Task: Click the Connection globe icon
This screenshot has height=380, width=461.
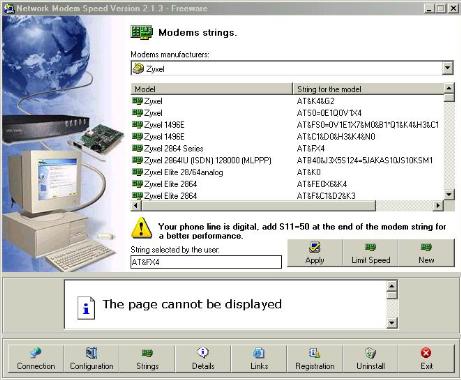Action: coord(35,352)
